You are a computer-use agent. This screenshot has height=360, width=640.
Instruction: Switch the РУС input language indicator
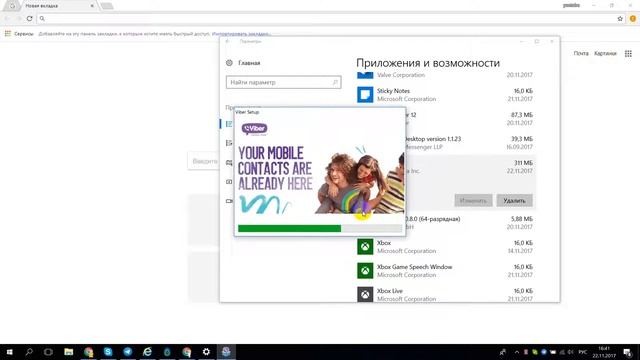[582, 352]
